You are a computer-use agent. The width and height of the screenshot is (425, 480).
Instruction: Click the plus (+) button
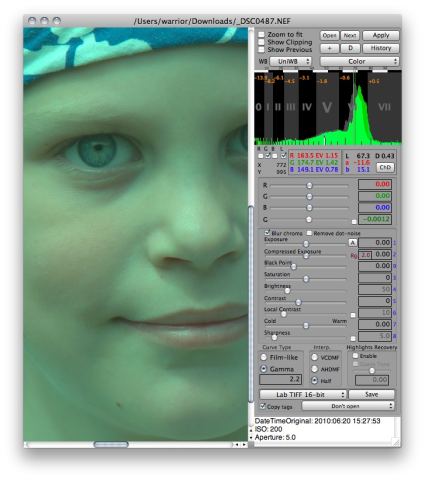pyautogui.click(x=329, y=48)
